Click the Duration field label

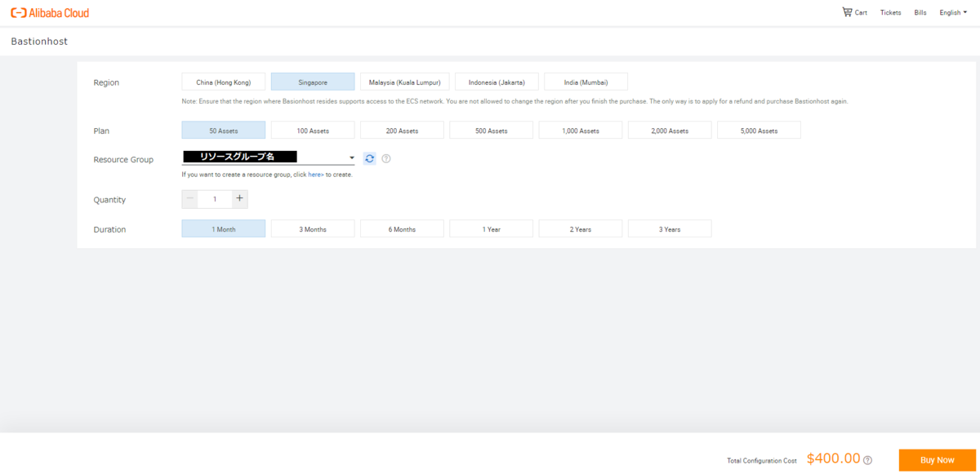pyautogui.click(x=109, y=229)
